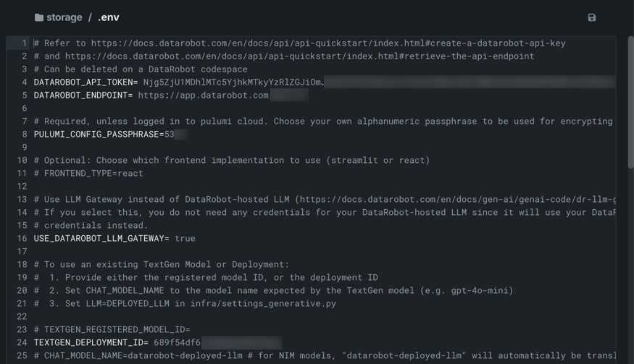Click the app.datarobot.com endpoint URL value
Image resolution: width=634 pixels, height=364 pixels.
[204, 96]
